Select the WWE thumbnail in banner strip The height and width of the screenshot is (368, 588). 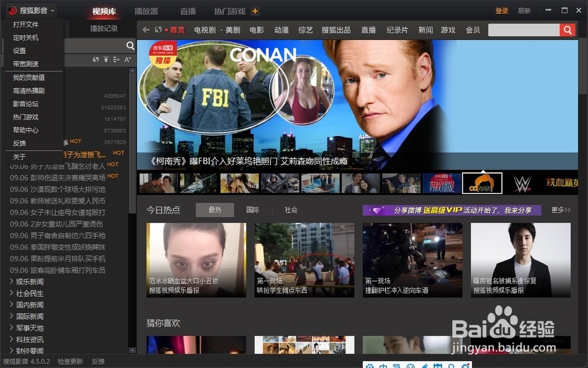pyautogui.click(x=522, y=183)
